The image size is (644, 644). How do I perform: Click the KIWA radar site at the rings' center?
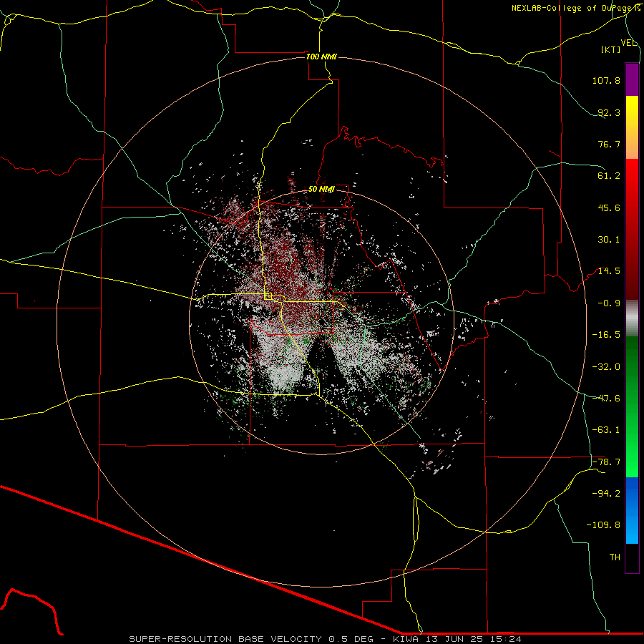coord(321,323)
